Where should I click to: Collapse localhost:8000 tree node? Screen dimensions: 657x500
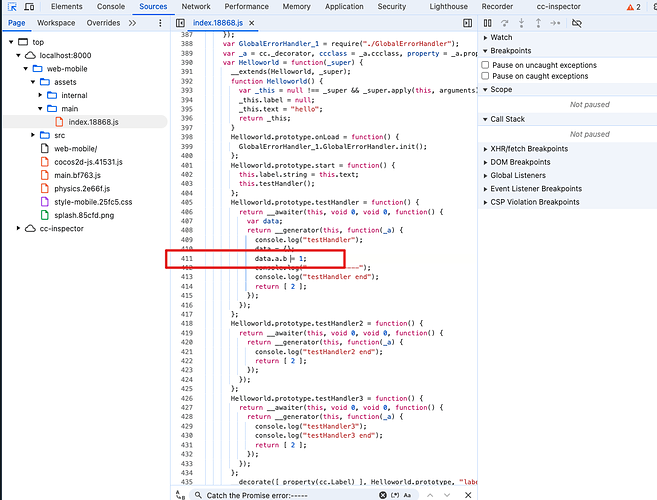tap(18, 55)
